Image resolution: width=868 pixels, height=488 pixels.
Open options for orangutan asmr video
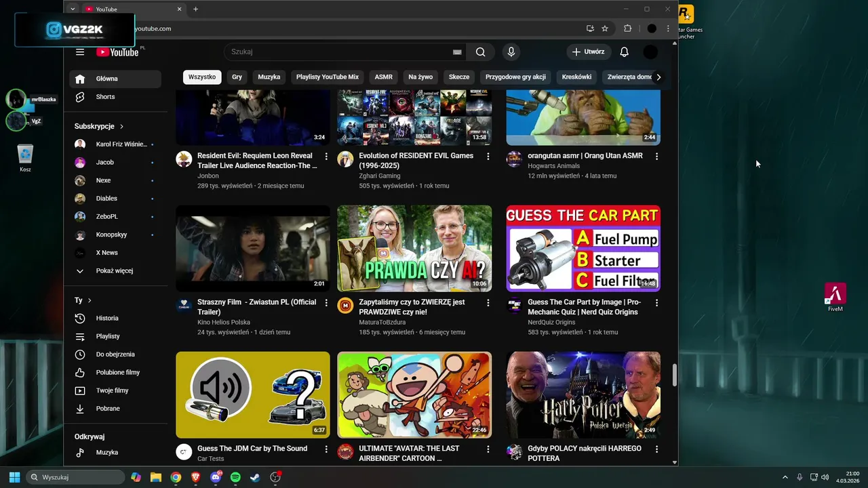coord(656,157)
